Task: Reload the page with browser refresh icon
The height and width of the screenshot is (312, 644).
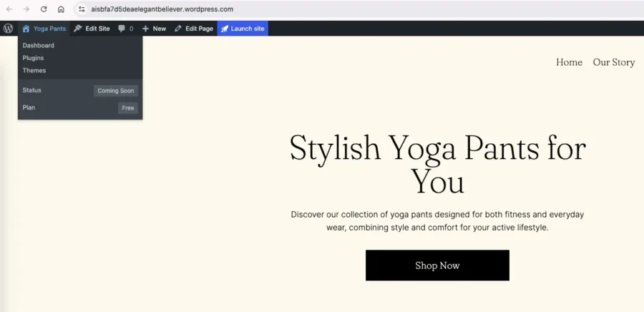Action: pyautogui.click(x=44, y=9)
